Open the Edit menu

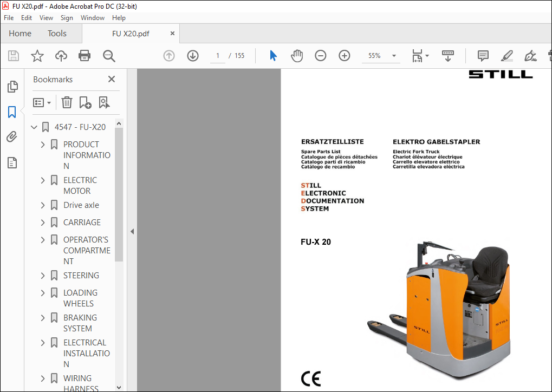click(27, 17)
